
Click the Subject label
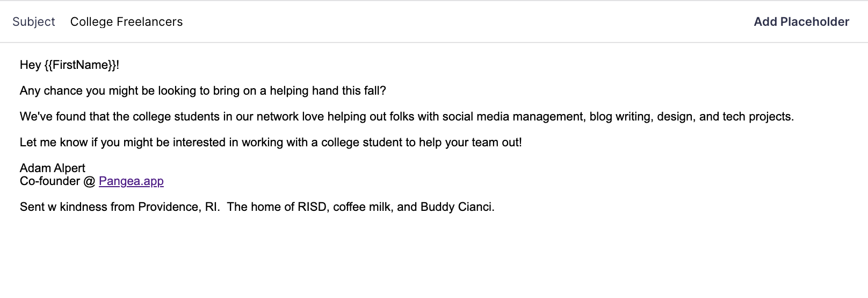tap(34, 22)
